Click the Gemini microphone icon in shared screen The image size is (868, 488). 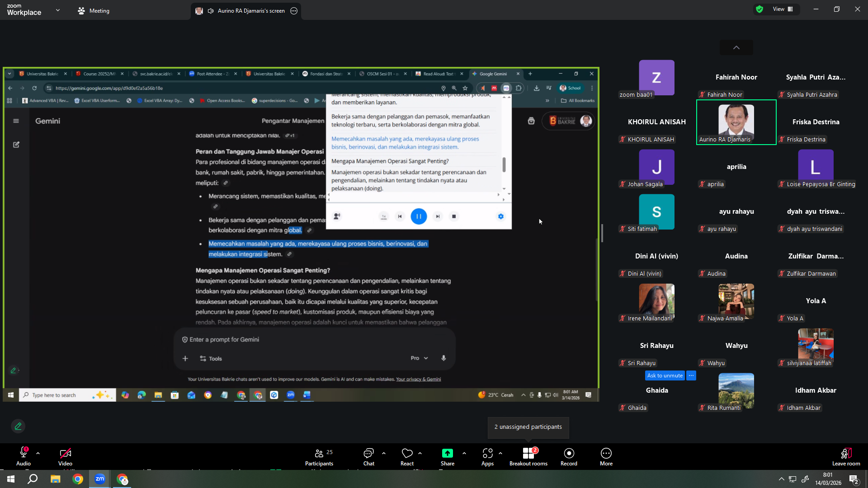point(443,358)
